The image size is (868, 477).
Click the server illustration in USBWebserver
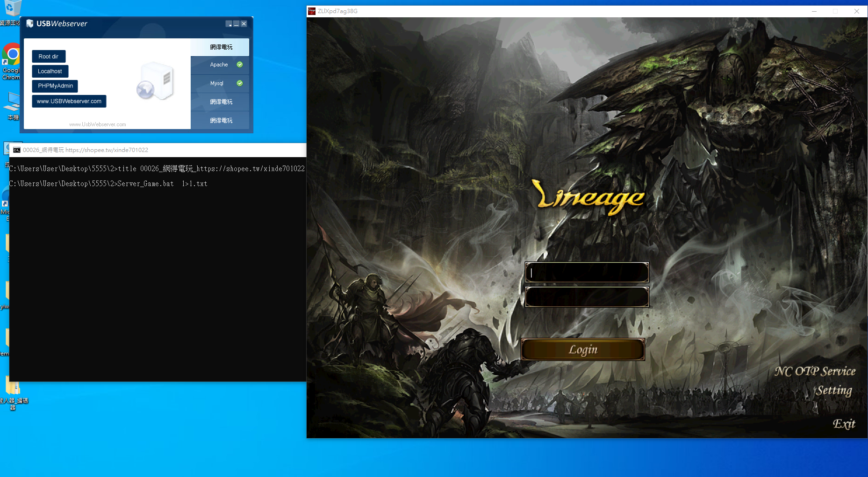pos(155,81)
